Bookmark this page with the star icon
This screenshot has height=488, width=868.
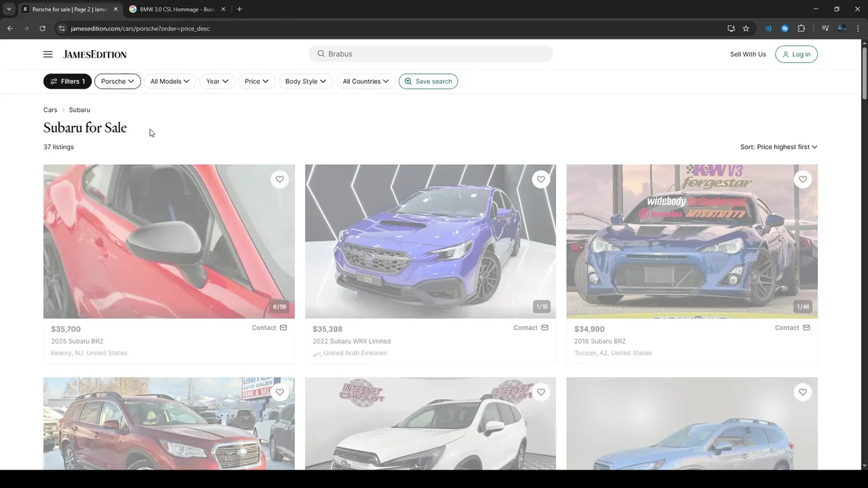(746, 28)
